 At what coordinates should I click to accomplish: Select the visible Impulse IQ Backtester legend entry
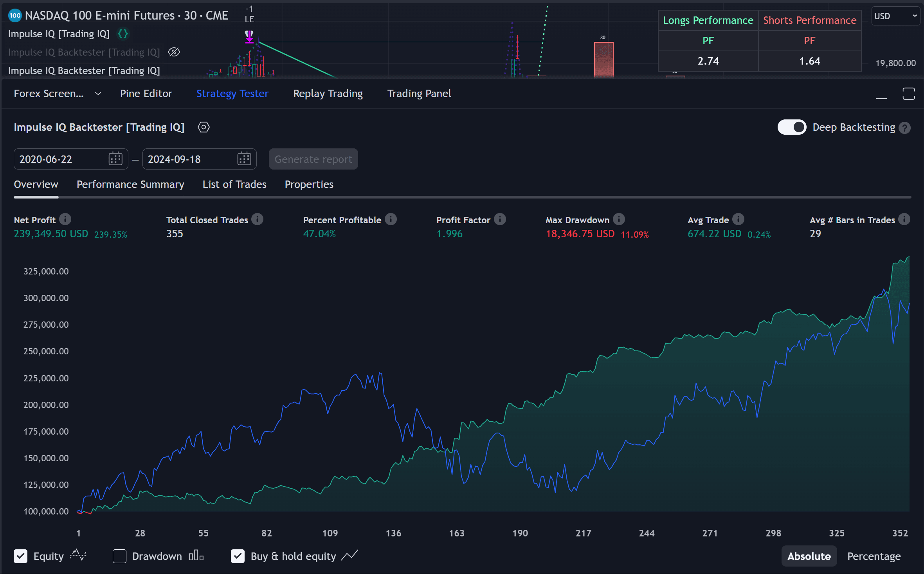pos(84,70)
